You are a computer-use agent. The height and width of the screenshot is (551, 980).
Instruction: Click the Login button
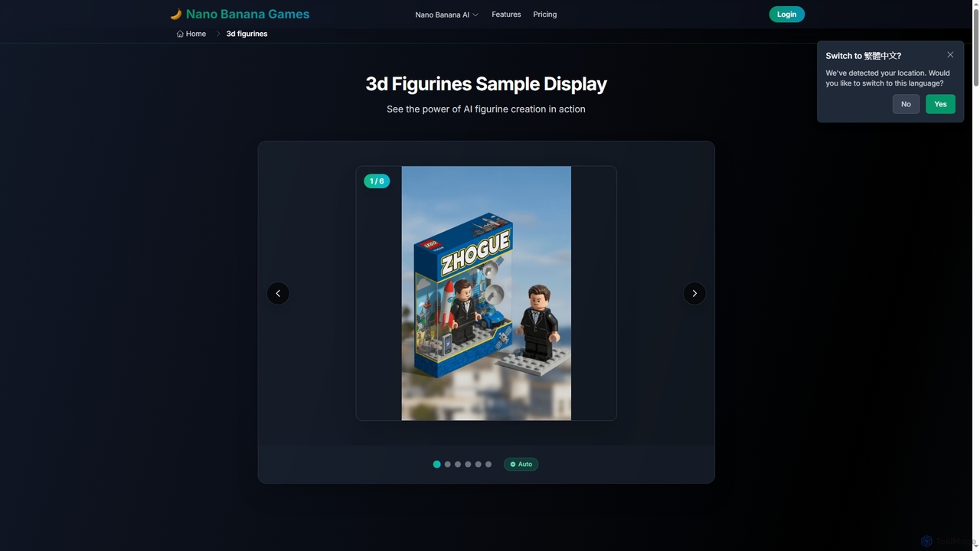click(x=786, y=14)
